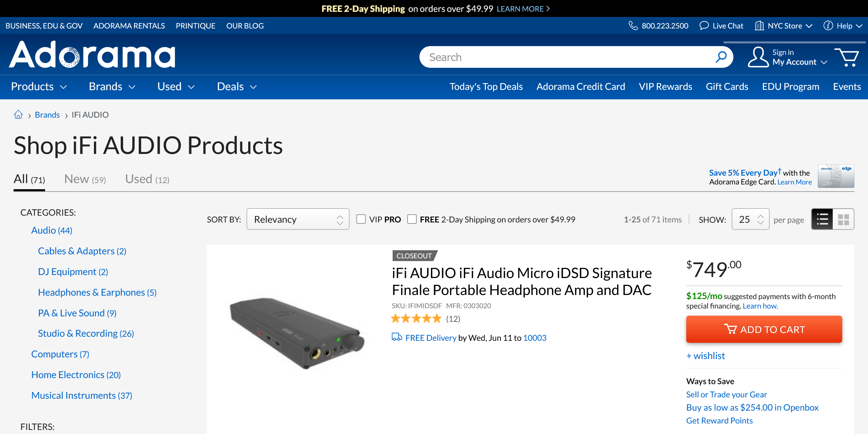Click the NYC Store building icon

pyautogui.click(x=759, y=26)
